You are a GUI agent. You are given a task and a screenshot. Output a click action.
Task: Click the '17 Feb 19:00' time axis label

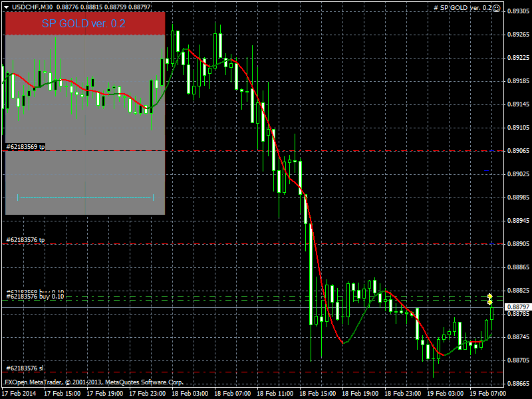[x=105, y=394]
